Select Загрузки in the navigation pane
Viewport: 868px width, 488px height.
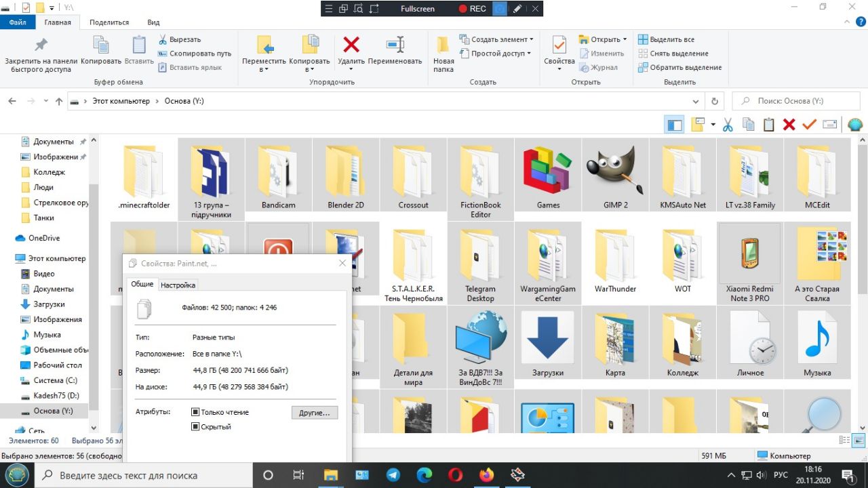49,304
